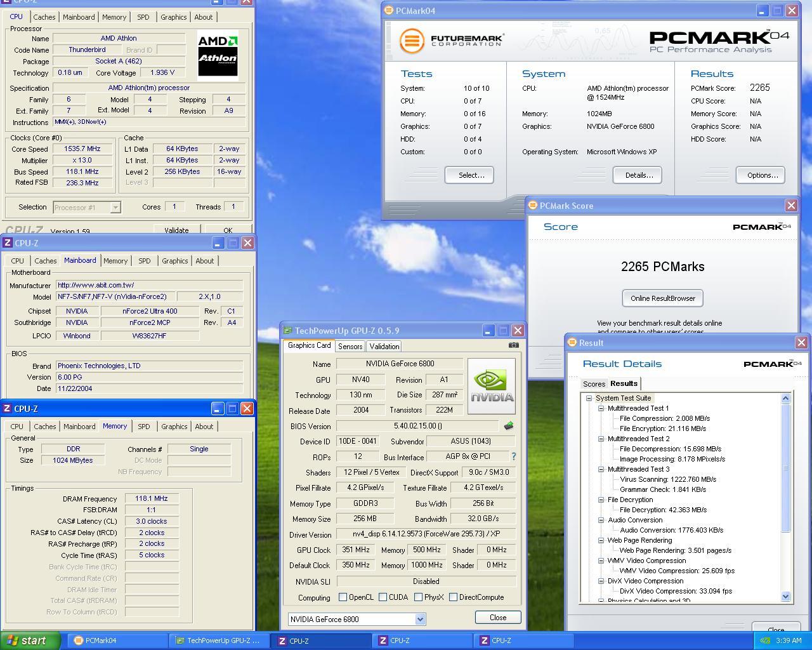Collapse the Web Page Rendering node
Screen dimensions: 812x650
click(x=601, y=541)
